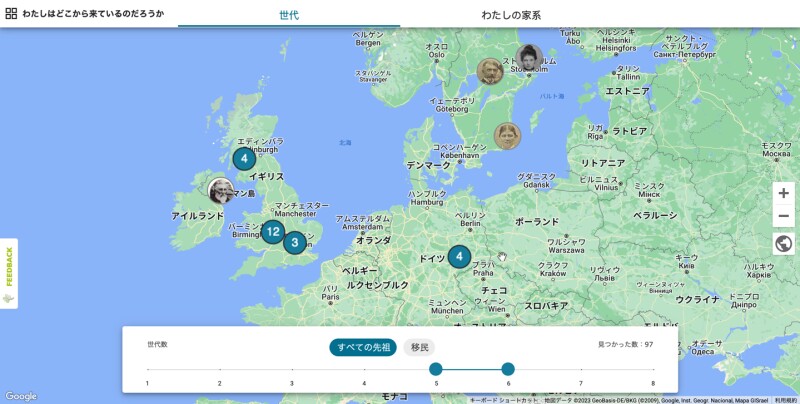800x404 pixels.
Task: Click the デンマーク country label
Action: [x=429, y=165]
